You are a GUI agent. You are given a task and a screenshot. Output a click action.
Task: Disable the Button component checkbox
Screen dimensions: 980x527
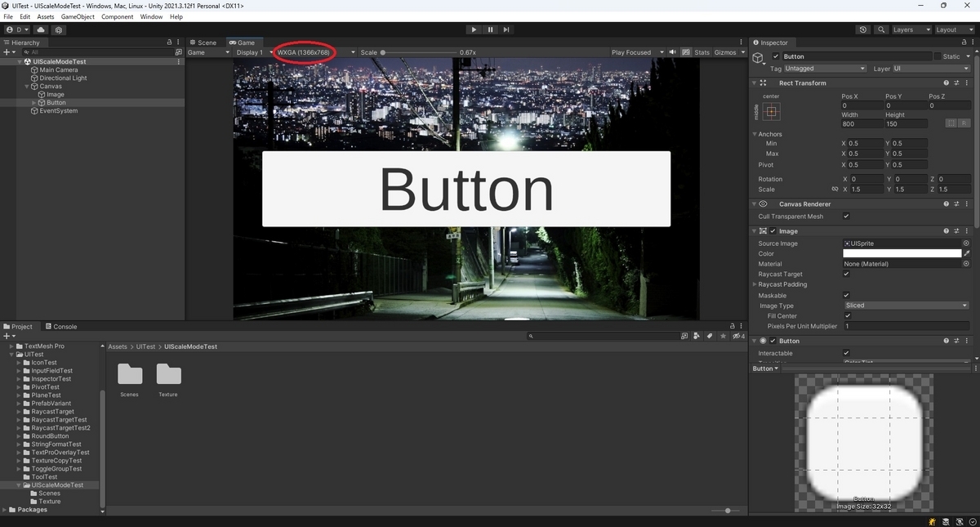coord(773,341)
